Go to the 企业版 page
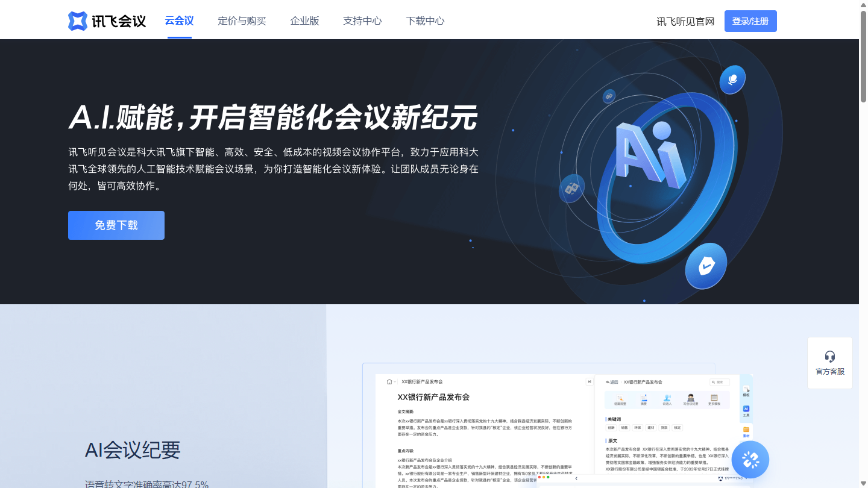Viewport: 868px width, 488px height. (x=304, y=20)
